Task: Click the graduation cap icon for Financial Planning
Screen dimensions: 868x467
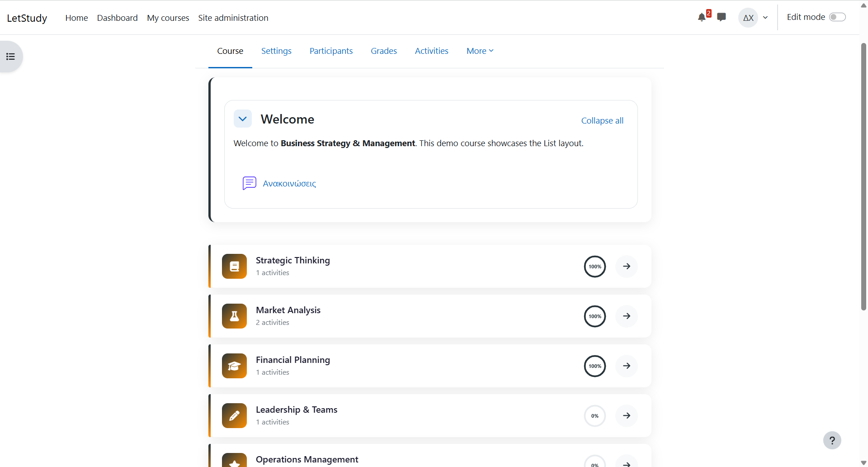Action: pos(234,366)
